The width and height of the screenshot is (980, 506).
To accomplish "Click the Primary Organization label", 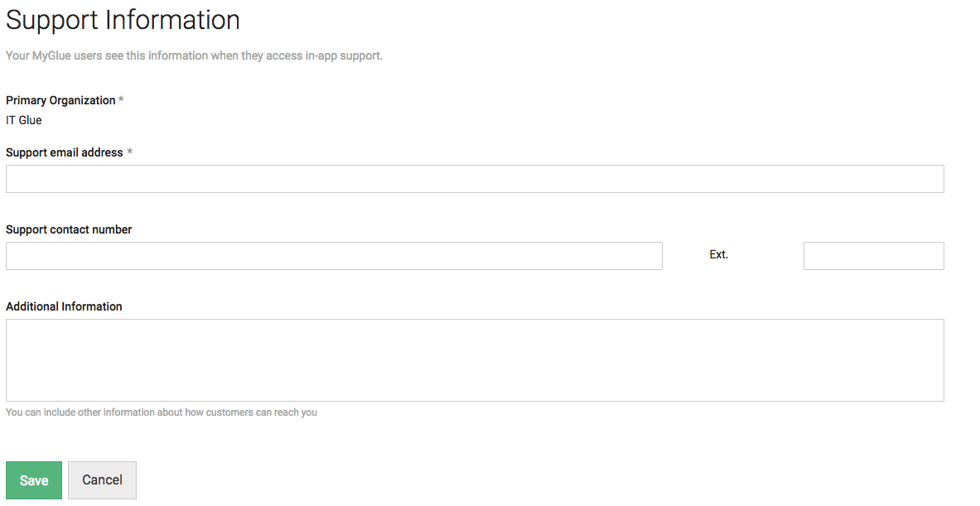I will (x=60, y=100).
